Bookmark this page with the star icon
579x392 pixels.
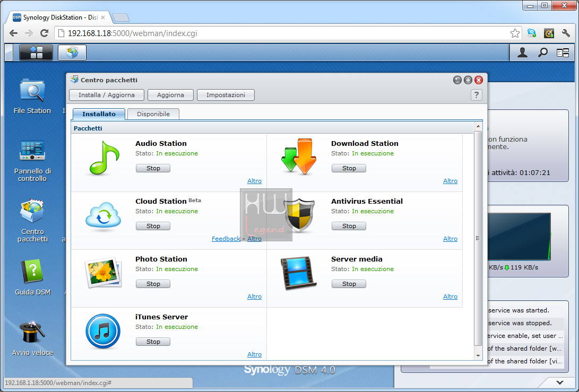[515, 33]
